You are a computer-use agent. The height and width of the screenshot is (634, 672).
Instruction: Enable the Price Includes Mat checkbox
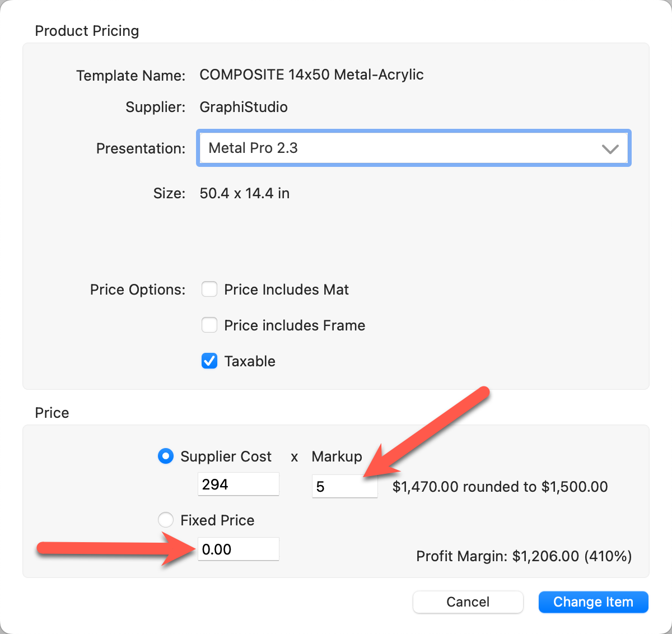209,290
